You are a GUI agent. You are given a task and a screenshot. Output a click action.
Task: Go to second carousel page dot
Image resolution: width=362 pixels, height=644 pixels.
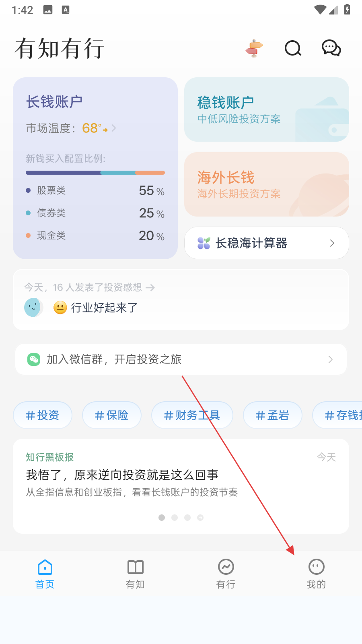[x=175, y=518]
